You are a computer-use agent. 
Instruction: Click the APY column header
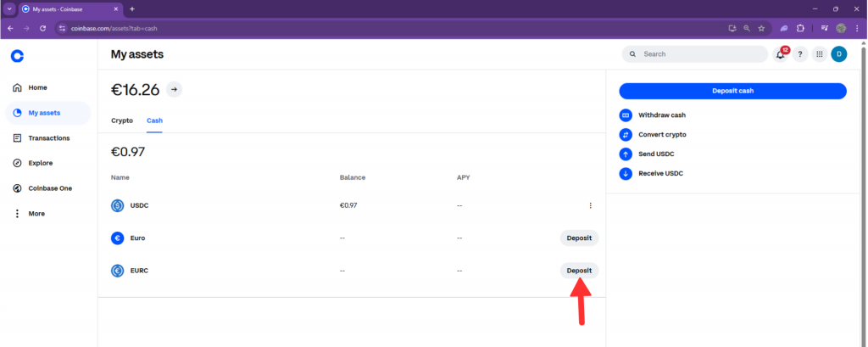coord(464,178)
